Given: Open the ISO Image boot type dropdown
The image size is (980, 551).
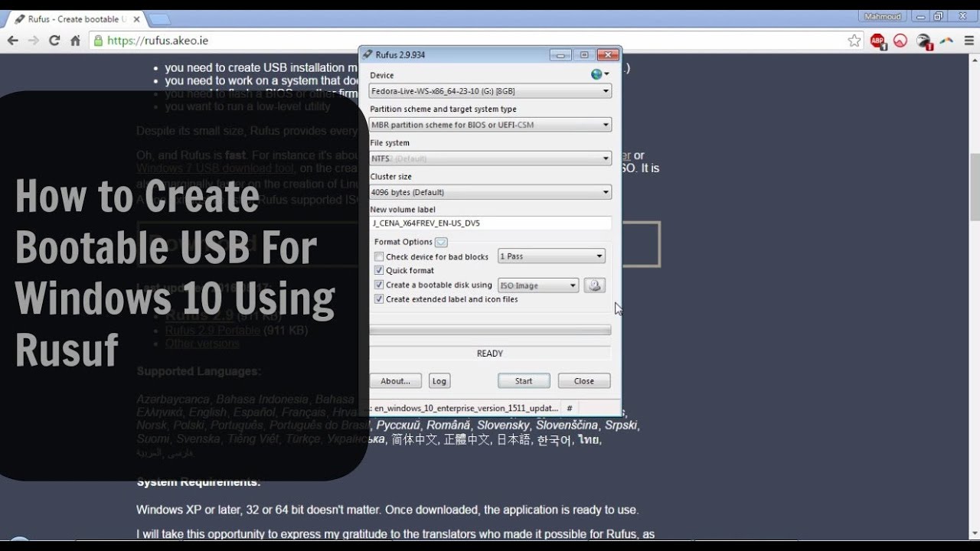Looking at the screenshot, I should [x=537, y=285].
